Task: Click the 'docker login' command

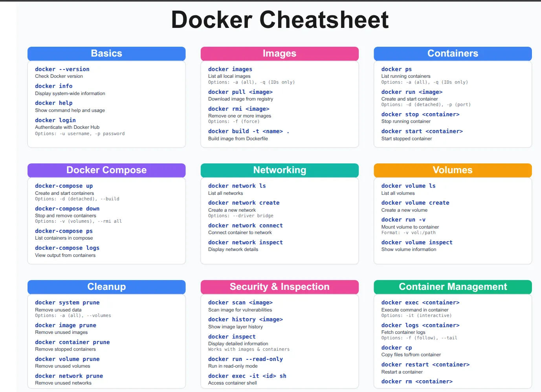Action: point(55,120)
